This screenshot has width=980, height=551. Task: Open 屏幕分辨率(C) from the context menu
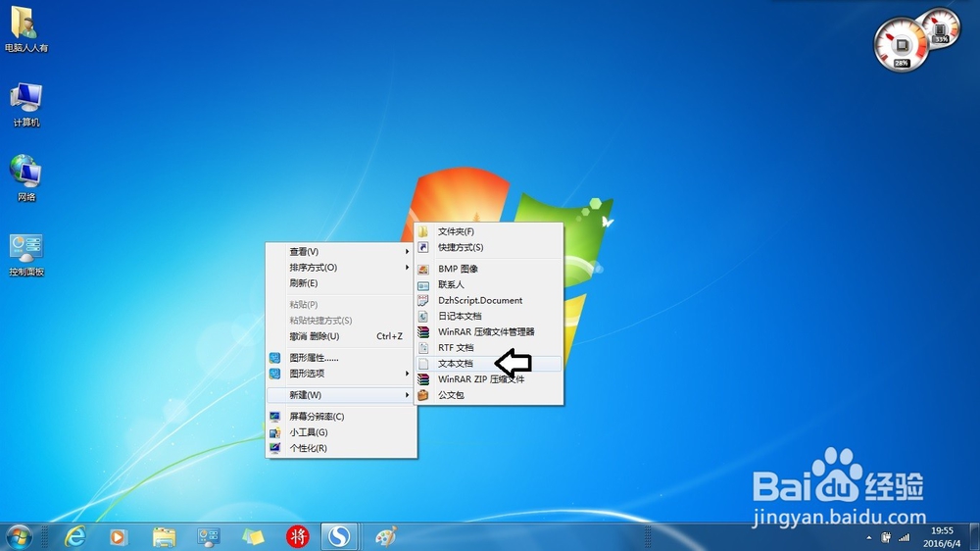(x=341, y=417)
